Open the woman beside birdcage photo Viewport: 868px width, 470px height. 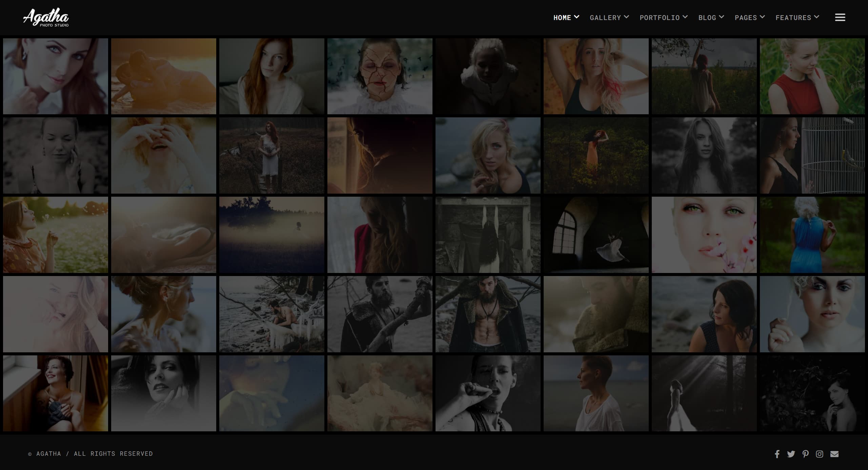812,156
